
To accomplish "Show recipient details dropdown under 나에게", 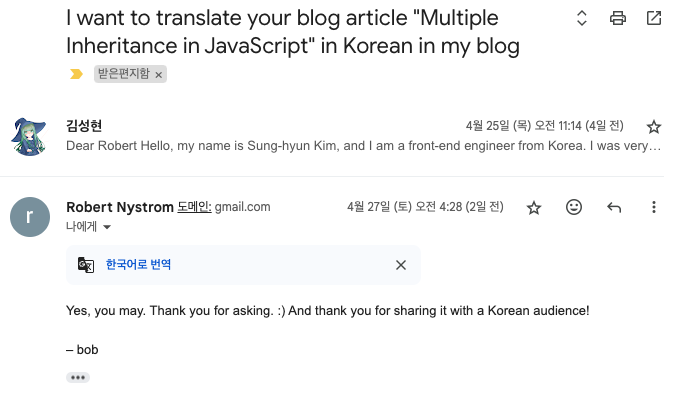I will click(107, 227).
